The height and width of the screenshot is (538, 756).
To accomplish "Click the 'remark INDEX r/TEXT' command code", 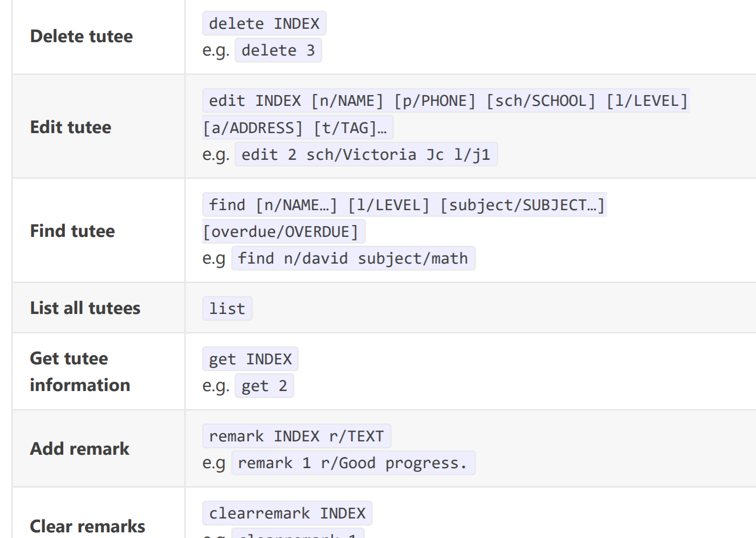I will click(x=297, y=436).
